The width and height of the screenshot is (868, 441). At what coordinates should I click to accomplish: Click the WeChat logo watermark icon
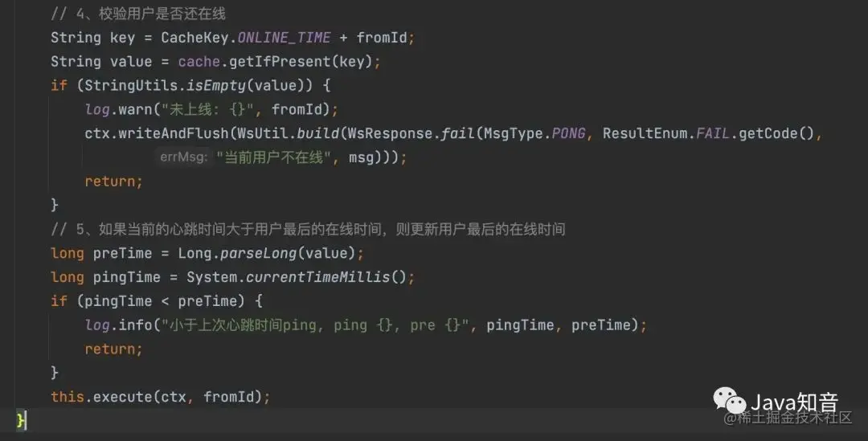point(729,400)
